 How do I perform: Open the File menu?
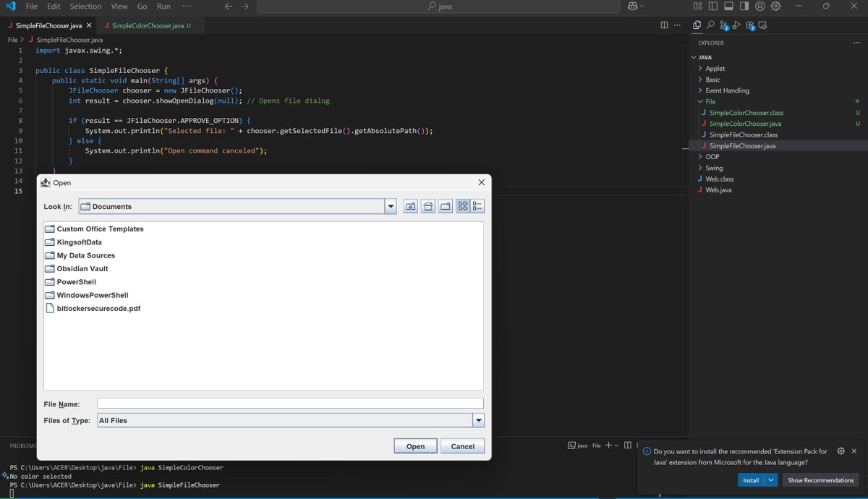tap(32, 6)
